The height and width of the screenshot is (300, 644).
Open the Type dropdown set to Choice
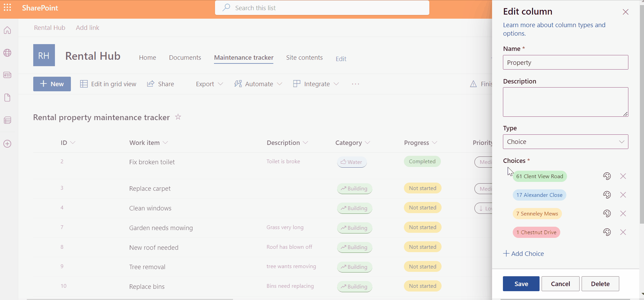(566, 142)
